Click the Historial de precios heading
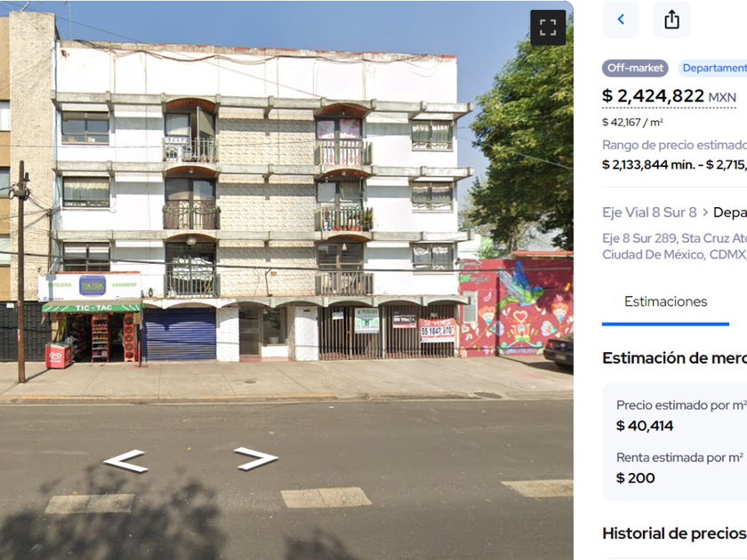This screenshot has width=747, height=560. 675,533
